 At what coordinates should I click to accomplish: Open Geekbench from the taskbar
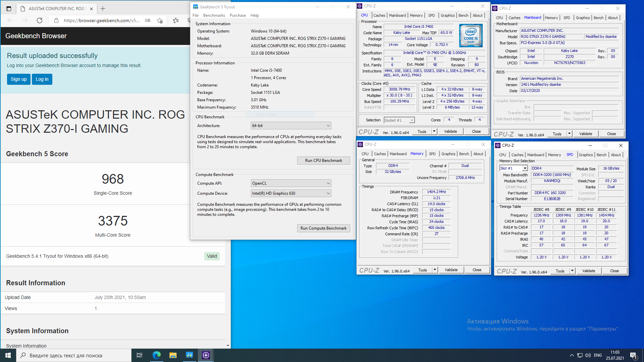[x=189, y=355]
